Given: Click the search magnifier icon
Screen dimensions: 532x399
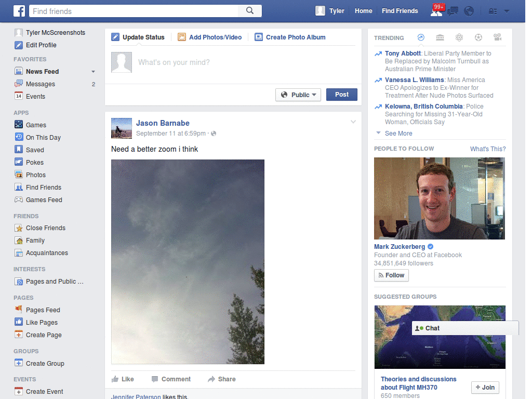Looking at the screenshot, I should (250, 11).
